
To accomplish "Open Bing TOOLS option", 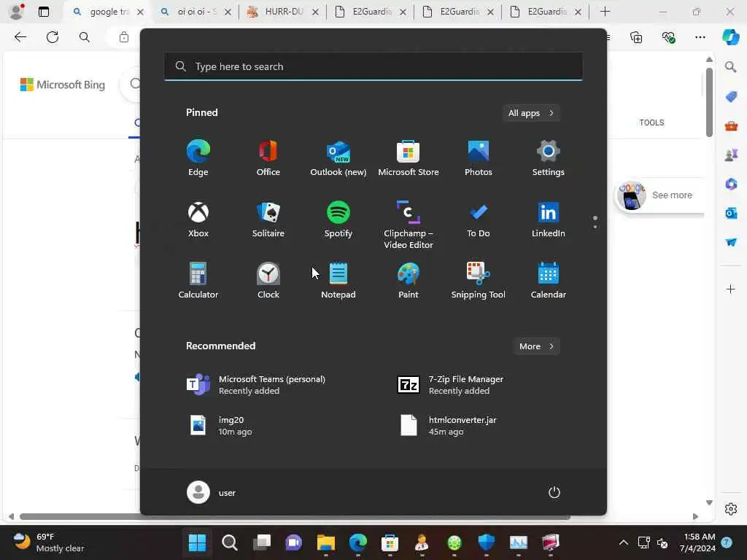I will (651, 122).
